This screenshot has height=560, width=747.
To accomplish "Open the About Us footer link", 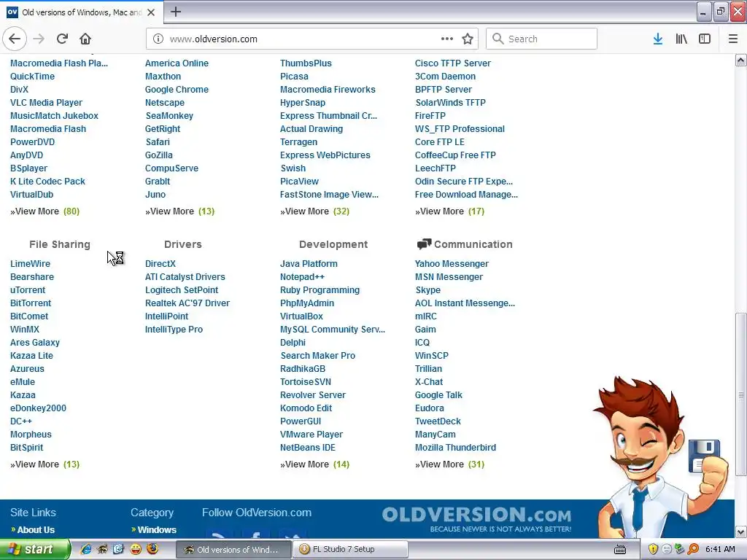I will click(x=36, y=529).
